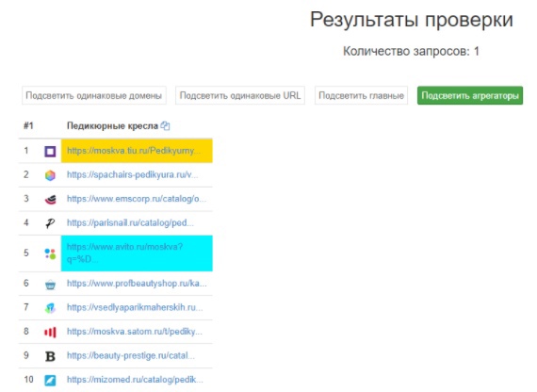Click position number 5 in the table
This screenshot has height=392, width=537.
[26, 253]
